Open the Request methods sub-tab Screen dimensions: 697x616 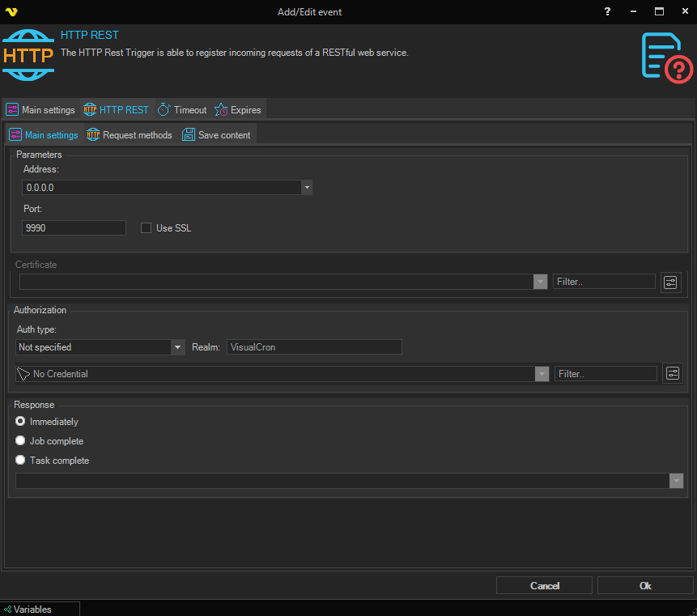[x=130, y=135]
